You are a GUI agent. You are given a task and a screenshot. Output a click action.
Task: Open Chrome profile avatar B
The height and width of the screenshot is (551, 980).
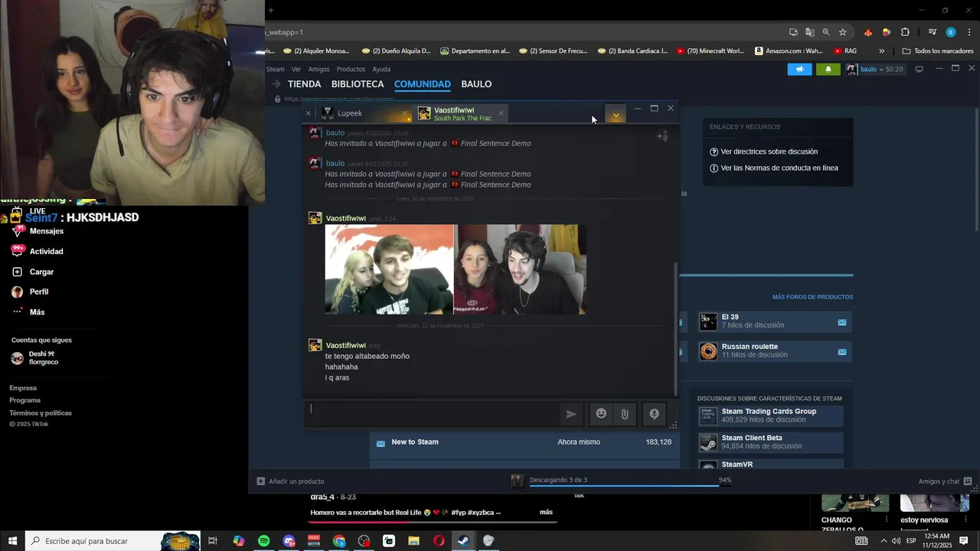[951, 32]
